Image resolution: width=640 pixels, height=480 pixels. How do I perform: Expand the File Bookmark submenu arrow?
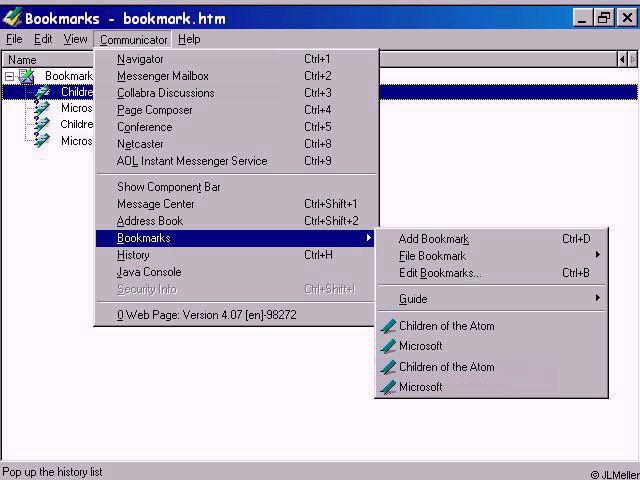598,256
